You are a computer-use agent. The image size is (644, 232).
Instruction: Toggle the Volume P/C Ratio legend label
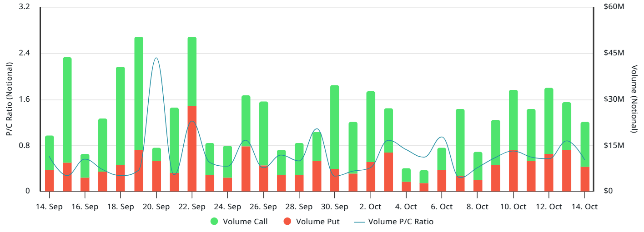pos(401,222)
